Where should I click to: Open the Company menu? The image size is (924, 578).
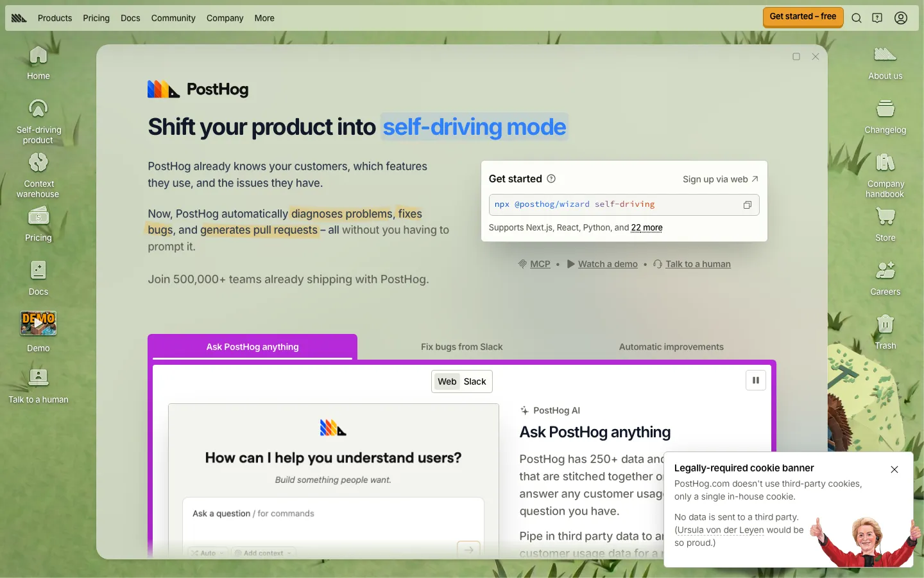coord(225,18)
